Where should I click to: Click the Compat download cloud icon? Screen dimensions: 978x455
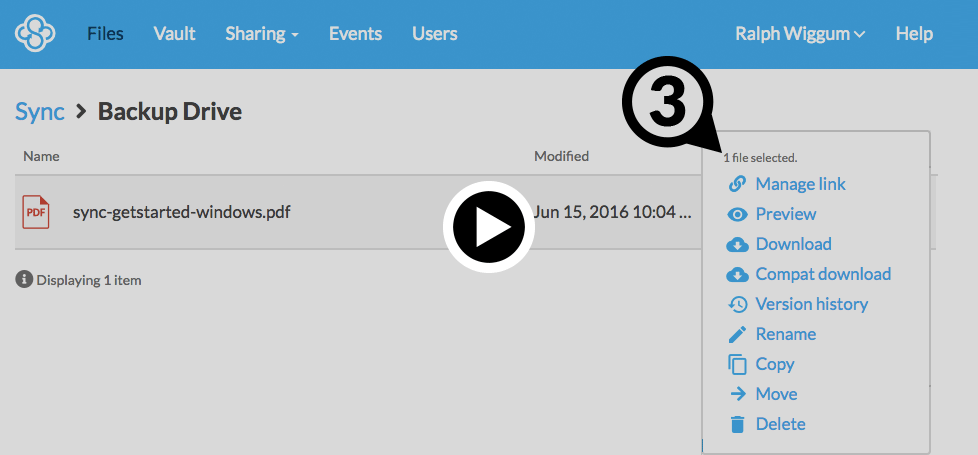coord(737,274)
